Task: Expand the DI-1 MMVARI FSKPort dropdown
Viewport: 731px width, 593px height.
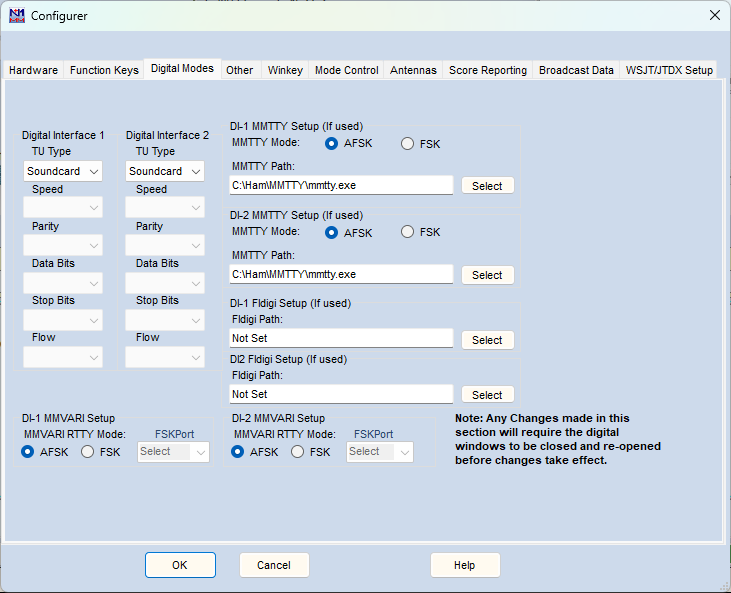Action: (173, 452)
